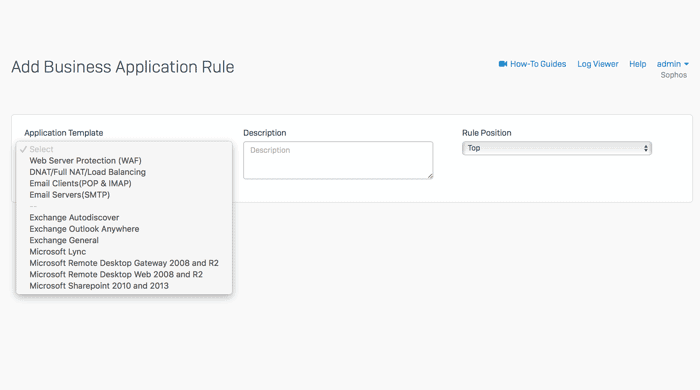700x390 pixels.
Task: Click the How-To Guides video camera icon
Action: click(503, 64)
